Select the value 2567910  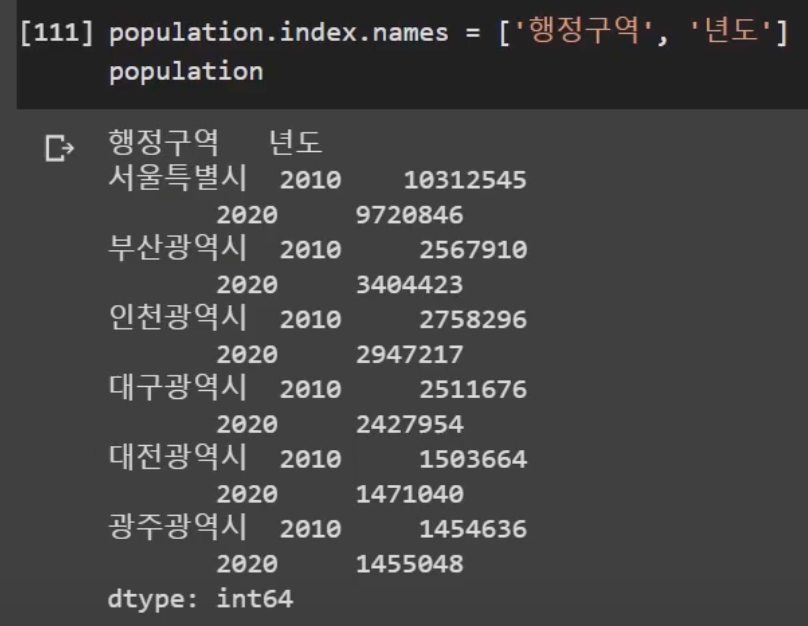[473, 250]
